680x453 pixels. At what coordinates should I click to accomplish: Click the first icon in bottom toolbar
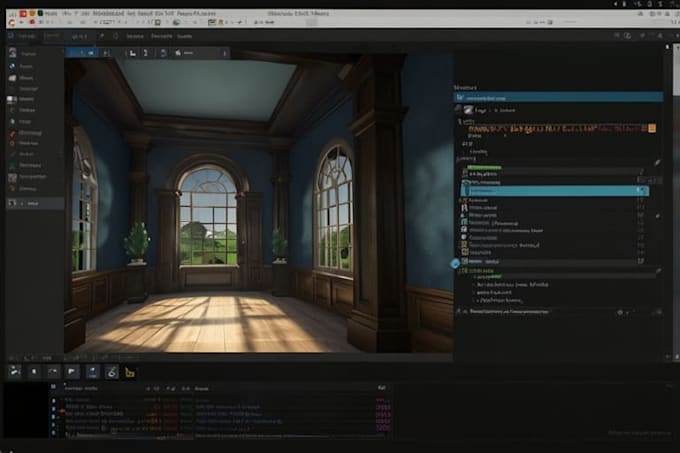(x=16, y=372)
